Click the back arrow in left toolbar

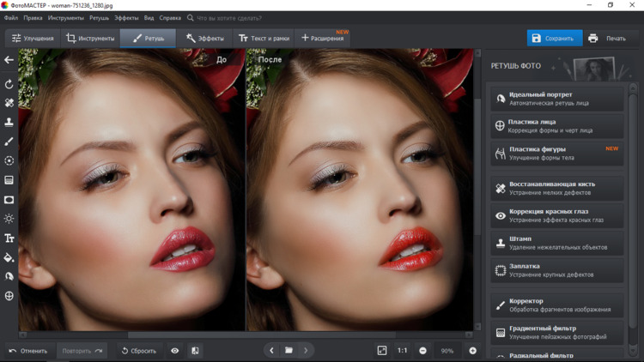[x=9, y=60]
